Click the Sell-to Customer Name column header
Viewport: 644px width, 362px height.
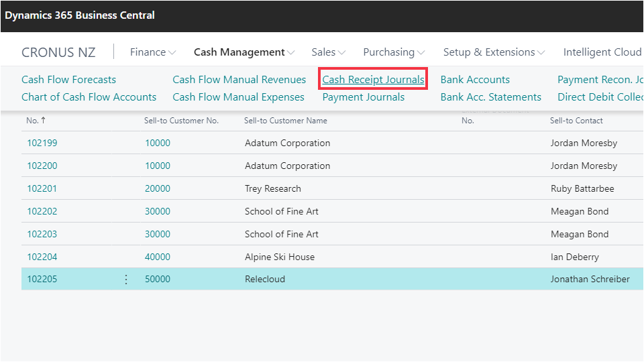coord(286,121)
